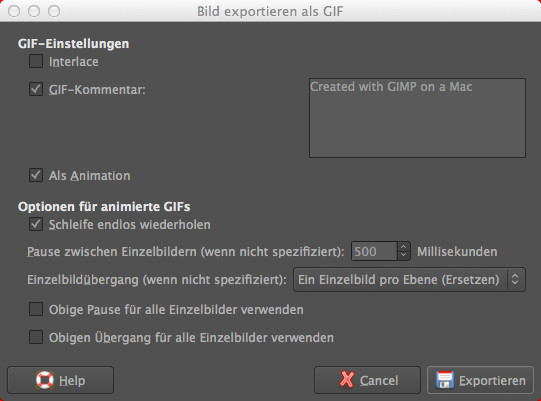Viewport: 541px width, 401px height.
Task: Decrease pause milliseconds with down arrow
Action: 403,255
